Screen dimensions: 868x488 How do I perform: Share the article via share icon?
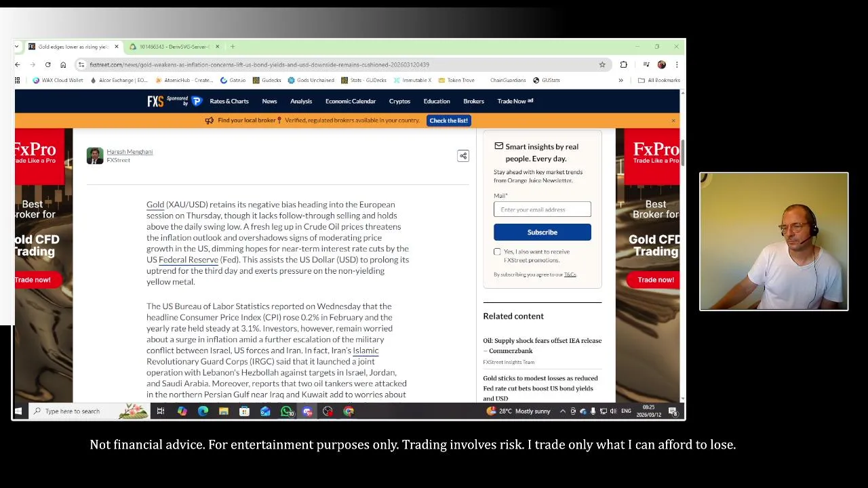pos(463,156)
